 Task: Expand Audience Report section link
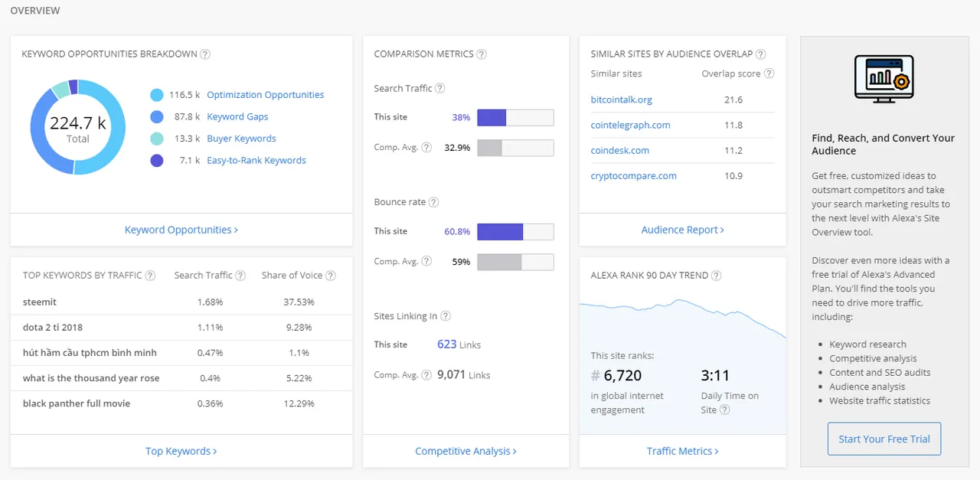(x=683, y=230)
